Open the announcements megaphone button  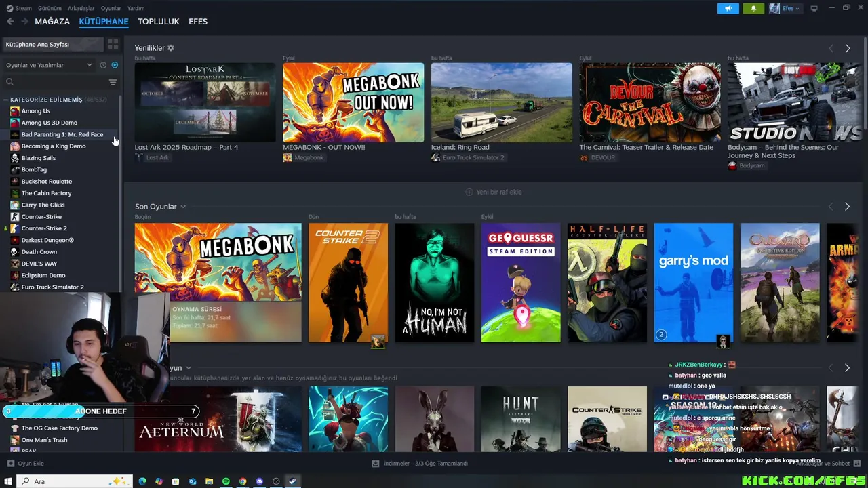(x=728, y=8)
